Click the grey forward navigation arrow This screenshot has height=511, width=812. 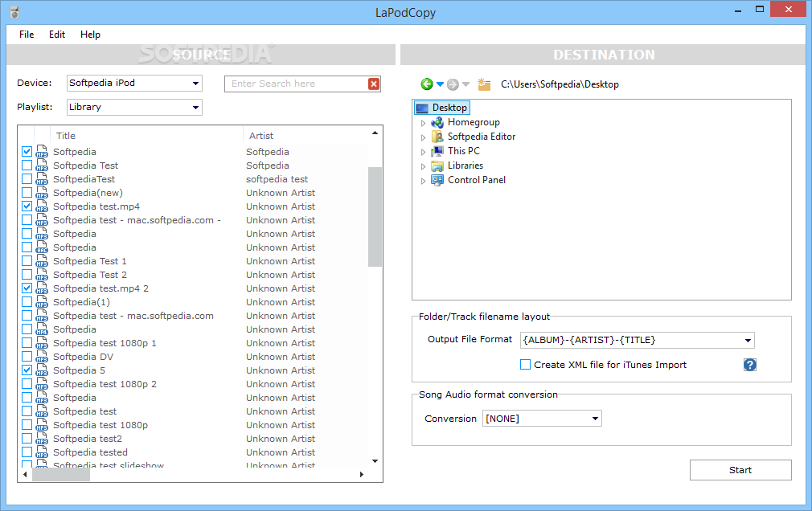(453, 84)
